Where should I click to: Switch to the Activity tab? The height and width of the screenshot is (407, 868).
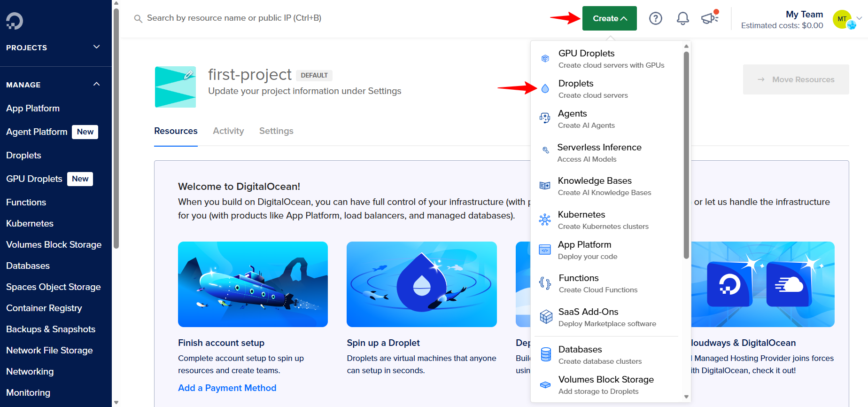pos(228,131)
